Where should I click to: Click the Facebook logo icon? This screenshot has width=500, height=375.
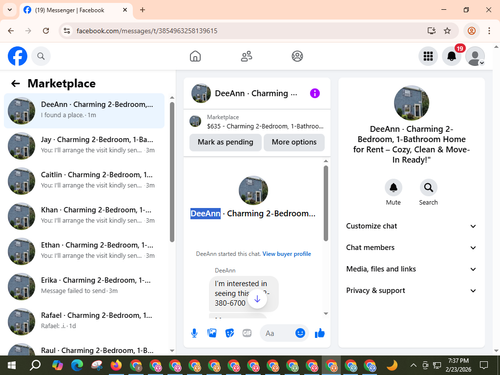click(17, 56)
